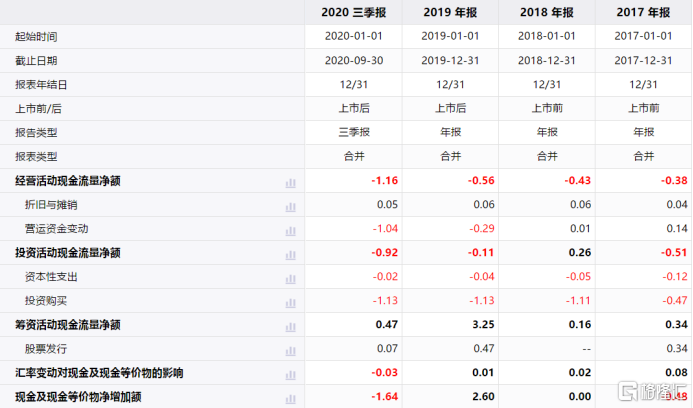This screenshot has width=693, height=408.
Task: Click the 投资活动现金流量净额 row label
Action: [x=68, y=253]
